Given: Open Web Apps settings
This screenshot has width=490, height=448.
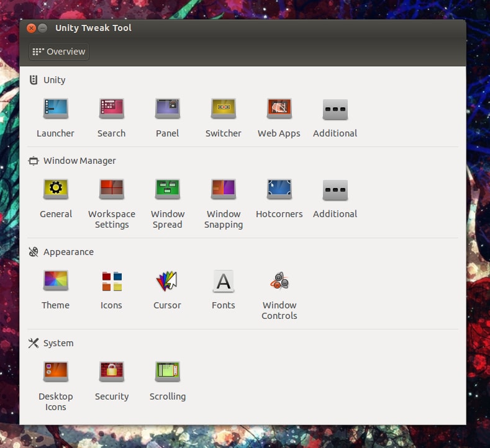Looking at the screenshot, I should coord(279,109).
